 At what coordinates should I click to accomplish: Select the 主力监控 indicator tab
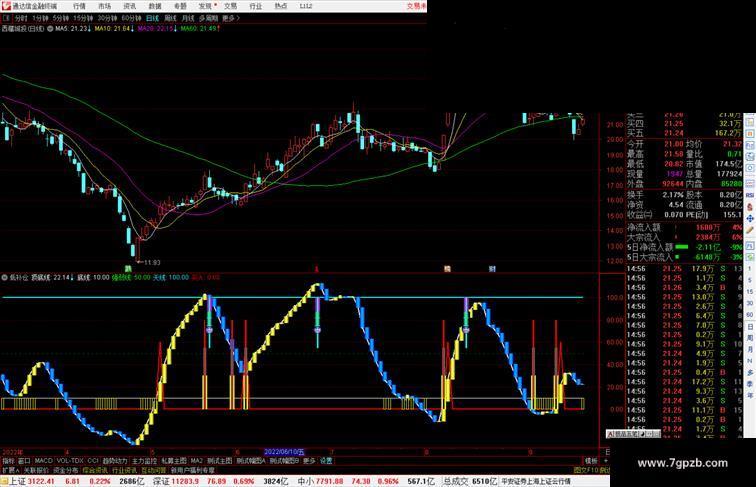[x=144, y=461]
